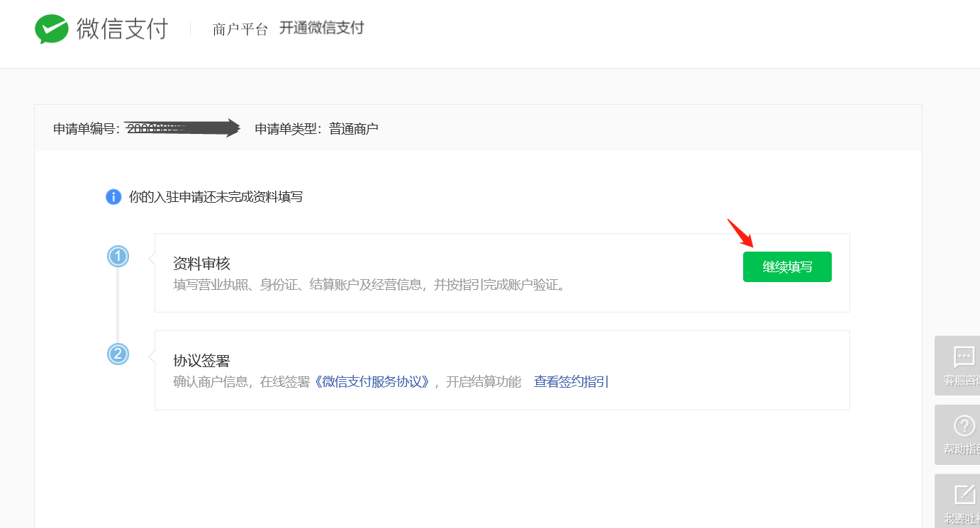Image resolution: width=980 pixels, height=528 pixels.
Task: Open the 商户平台 link in header
Action: [x=240, y=30]
